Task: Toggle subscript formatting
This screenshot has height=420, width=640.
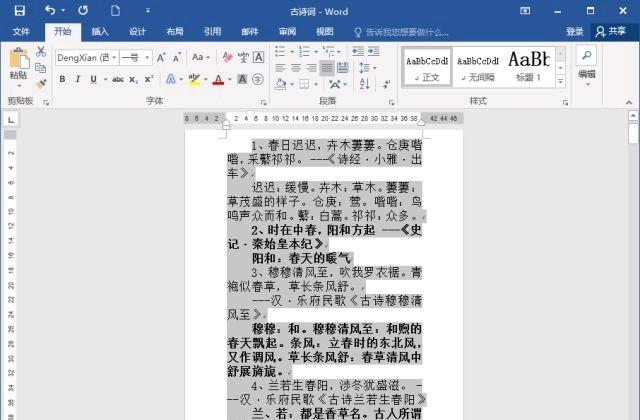Action: click(133, 79)
